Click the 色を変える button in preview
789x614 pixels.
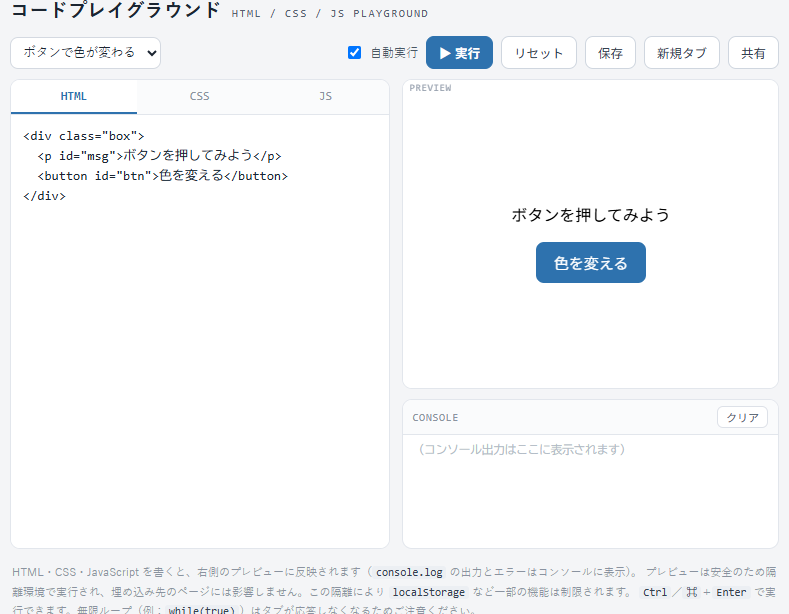coord(591,263)
